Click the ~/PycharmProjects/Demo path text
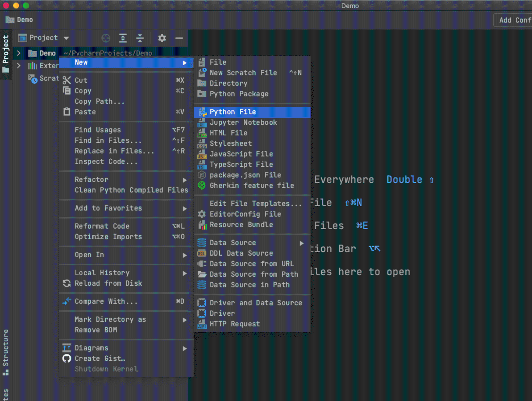Image resolution: width=532 pixels, height=401 pixels. coord(108,53)
